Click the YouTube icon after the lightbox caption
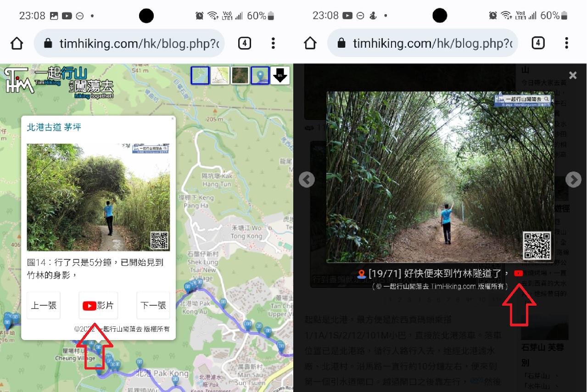The width and height of the screenshot is (587, 392). point(519,274)
